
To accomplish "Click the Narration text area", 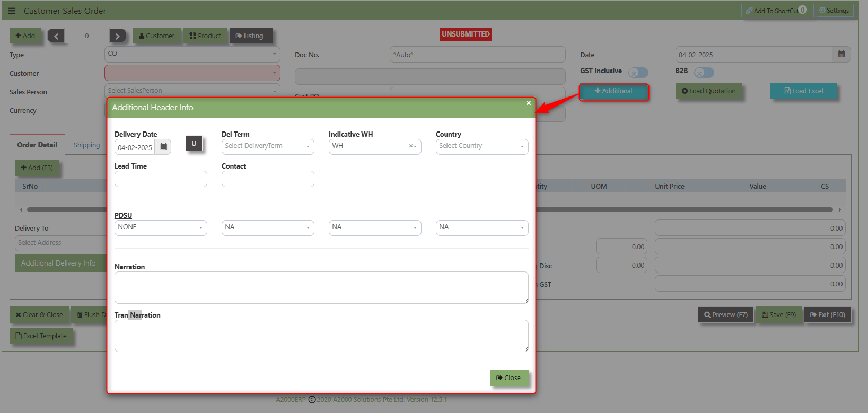I will 321,287.
